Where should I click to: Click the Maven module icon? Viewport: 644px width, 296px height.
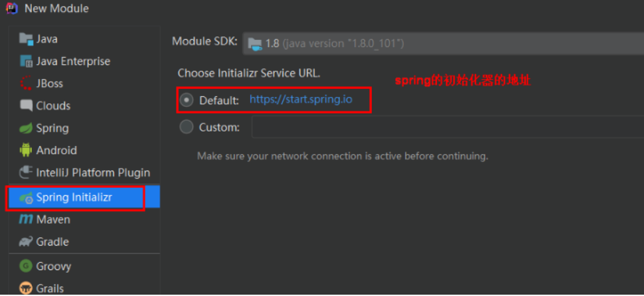pyautogui.click(x=26, y=220)
